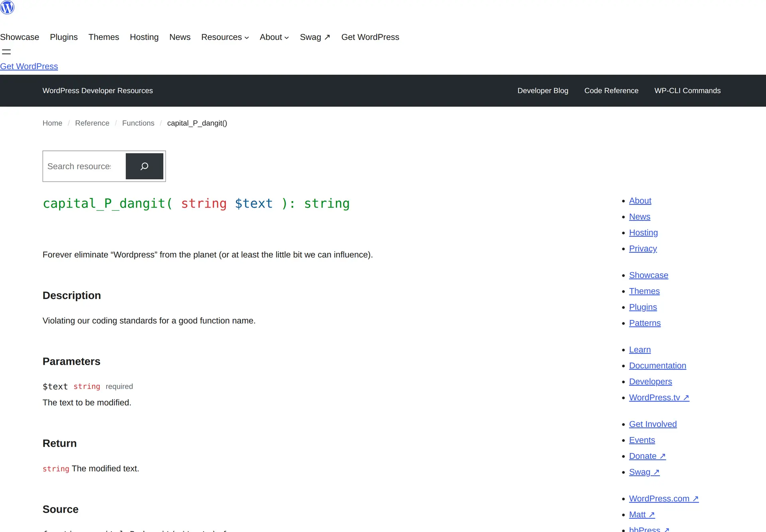Open the Hosting sidebar link

[643, 233]
